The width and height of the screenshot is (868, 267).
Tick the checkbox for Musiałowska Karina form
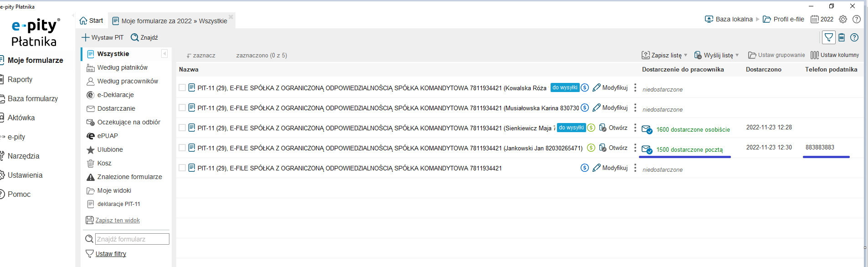[x=182, y=108]
